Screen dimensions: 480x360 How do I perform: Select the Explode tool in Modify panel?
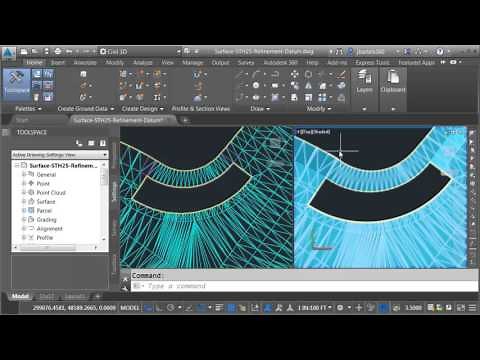point(341,86)
